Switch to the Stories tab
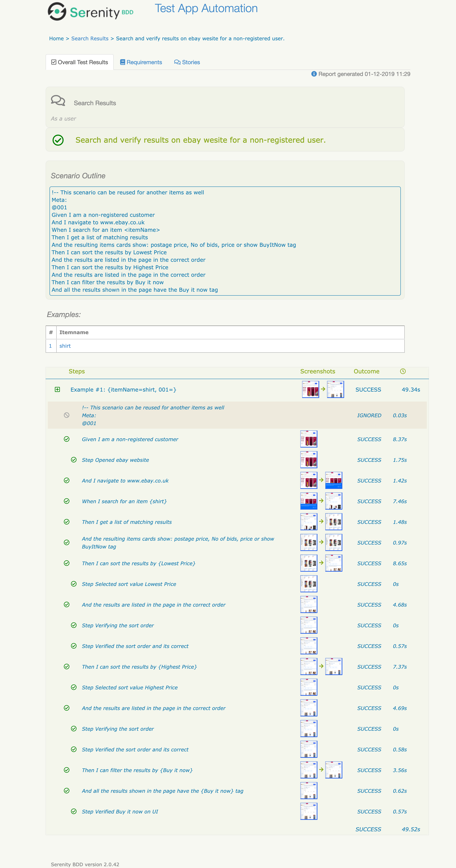The image size is (456, 868). coord(187,62)
